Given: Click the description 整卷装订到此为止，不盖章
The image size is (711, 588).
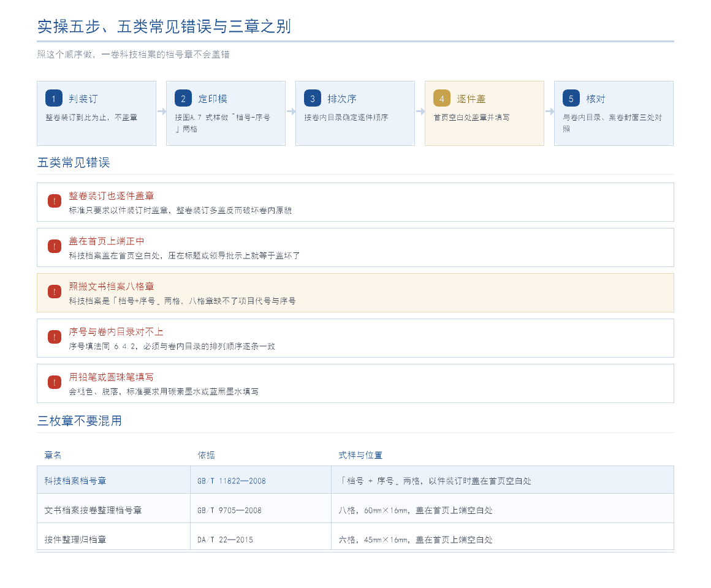Looking at the screenshot, I should (x=91, y=118).
